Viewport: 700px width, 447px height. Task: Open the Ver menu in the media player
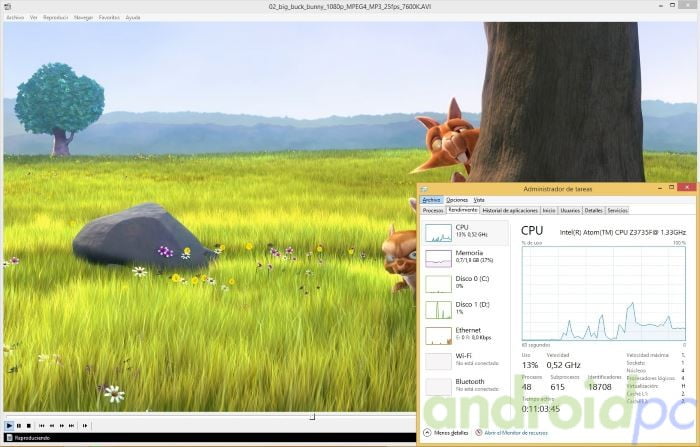tap(33, 17)
